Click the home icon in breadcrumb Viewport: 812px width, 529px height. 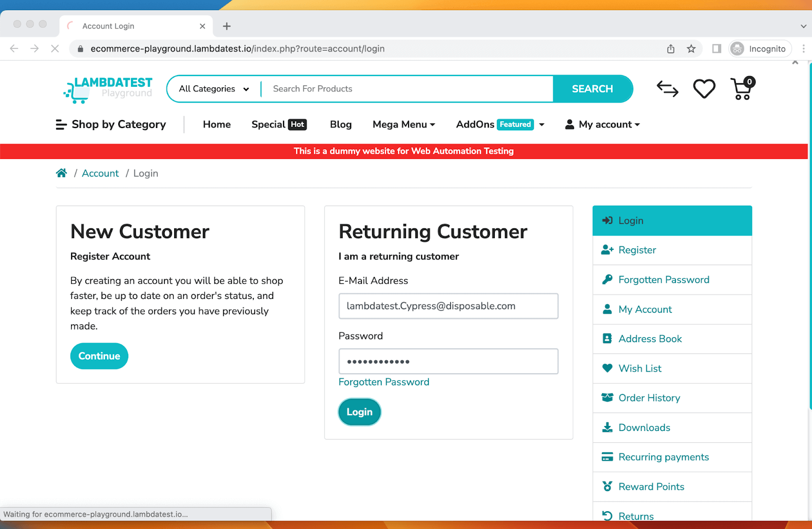tap(61, 173)
